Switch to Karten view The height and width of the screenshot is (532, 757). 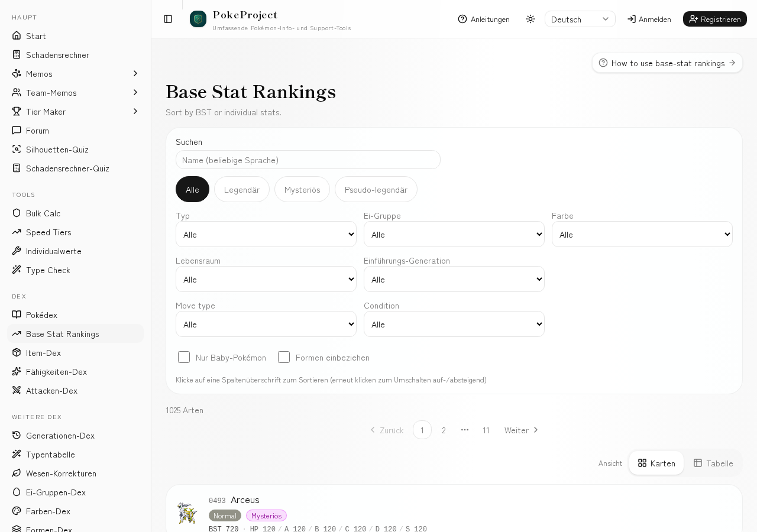coord(656,463)
